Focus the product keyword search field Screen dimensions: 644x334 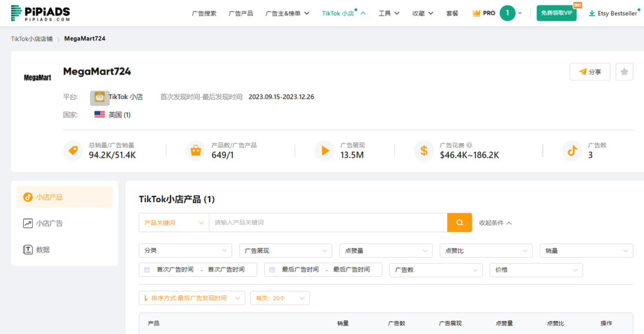click(328, 222)
